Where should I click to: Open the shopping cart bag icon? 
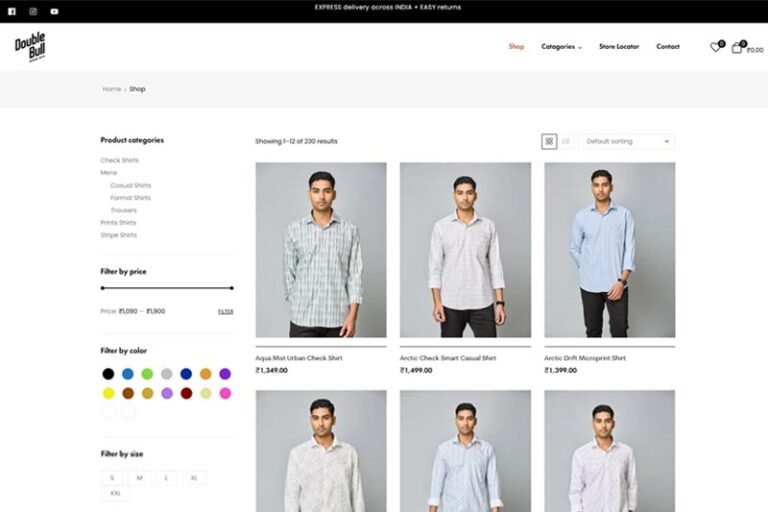click(737, 47)
